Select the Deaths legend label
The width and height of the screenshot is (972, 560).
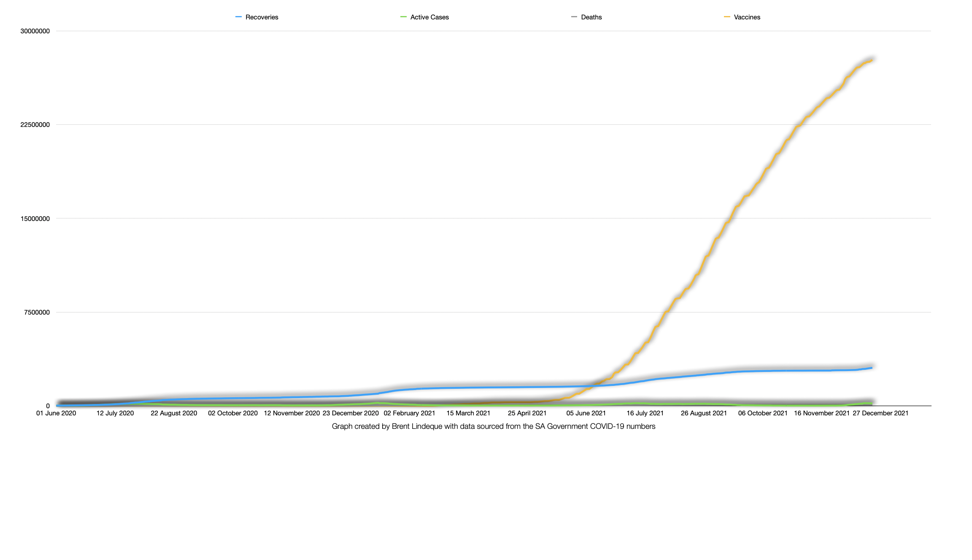click(591, 17)
